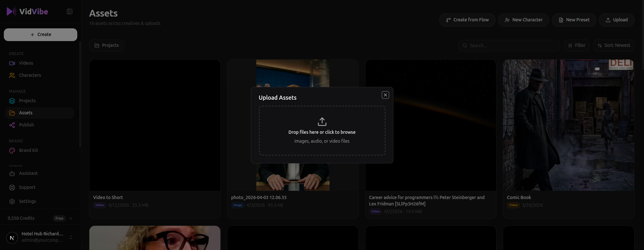Click the search magnifier icon

pyautogui.click(x=465, y=46)
